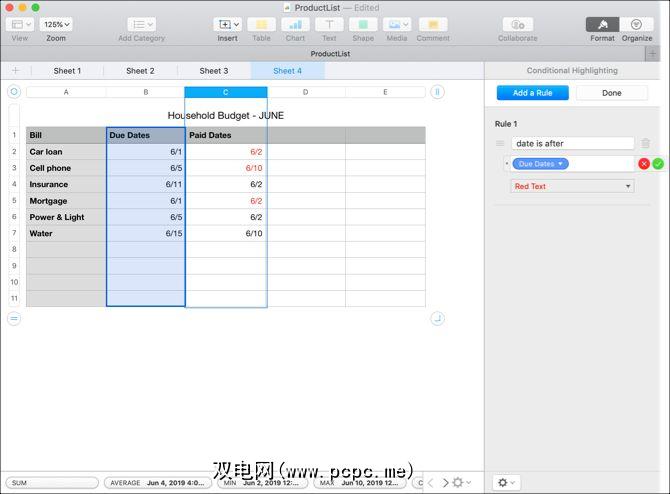Select column C header
Image resolution: width=670 pixels, height=494 pixels.
[x=226, y=92]
